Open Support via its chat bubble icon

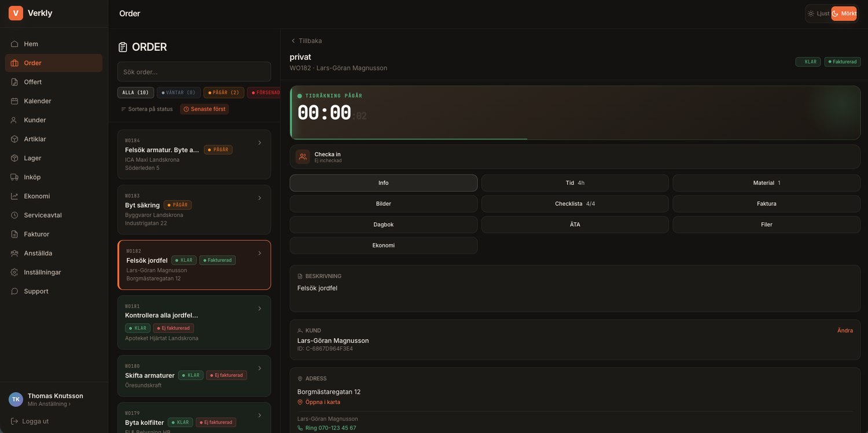pos(14,291)
